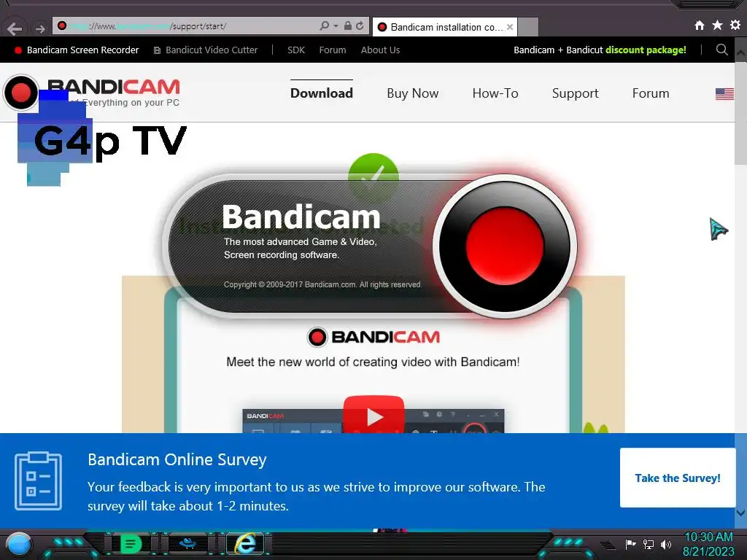Open Internet Explorer on the taskbar
The image size is (747, 560).
tap(245, 542)
